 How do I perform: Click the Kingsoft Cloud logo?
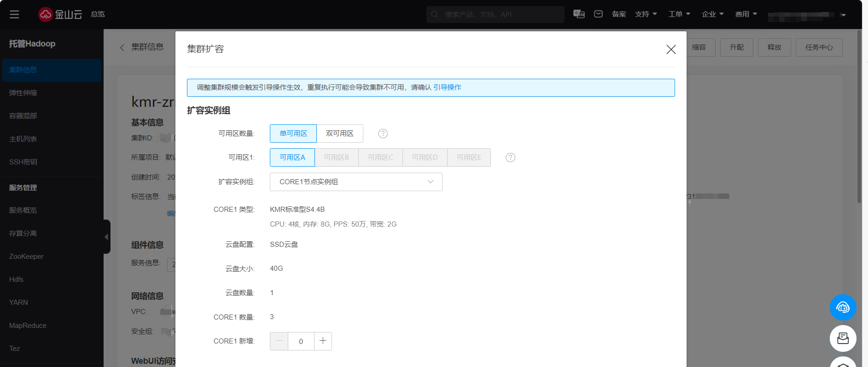60,14
